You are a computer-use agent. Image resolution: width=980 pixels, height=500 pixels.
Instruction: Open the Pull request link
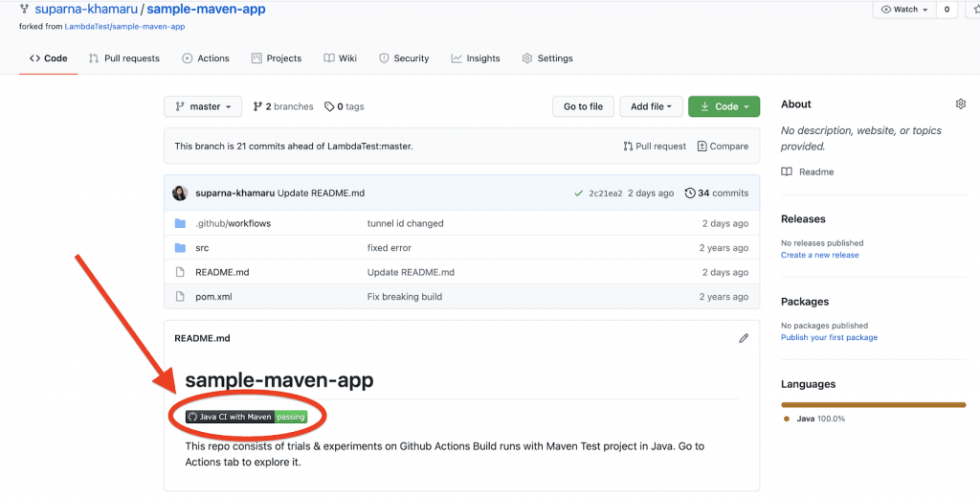coord(655,146)
